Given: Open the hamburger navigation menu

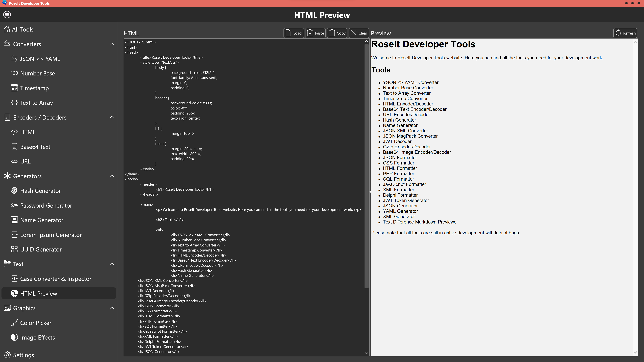Looking at the screenshot, I should pos(7,14).
